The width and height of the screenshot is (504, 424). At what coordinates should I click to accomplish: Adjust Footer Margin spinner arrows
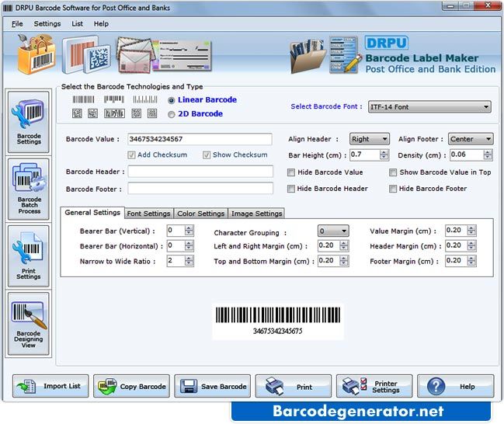pyautogui.click(x=471, y=261)
